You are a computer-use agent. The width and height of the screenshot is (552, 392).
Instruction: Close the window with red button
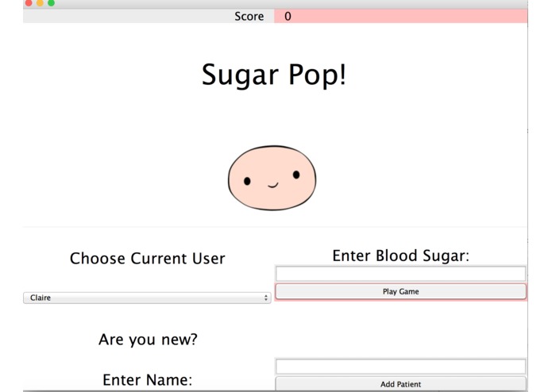pos(29,3)
